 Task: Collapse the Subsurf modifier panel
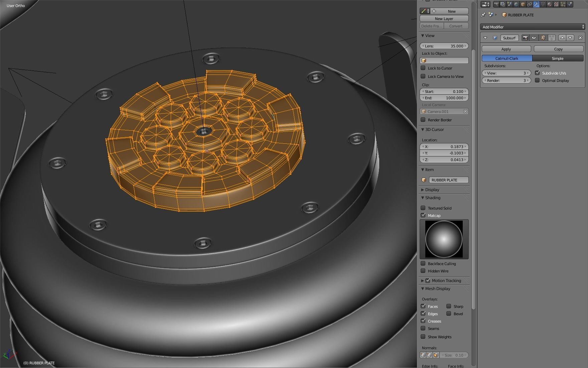[485, 38]
